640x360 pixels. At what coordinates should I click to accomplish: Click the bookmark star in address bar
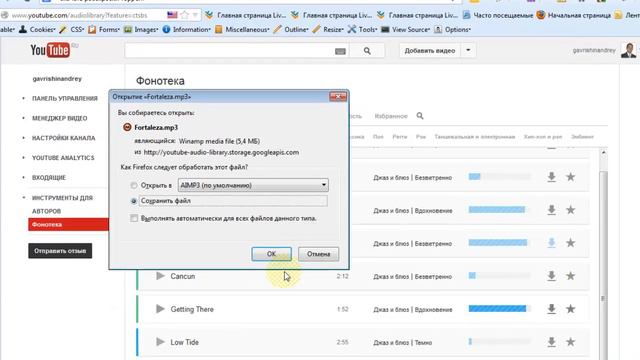184,15
